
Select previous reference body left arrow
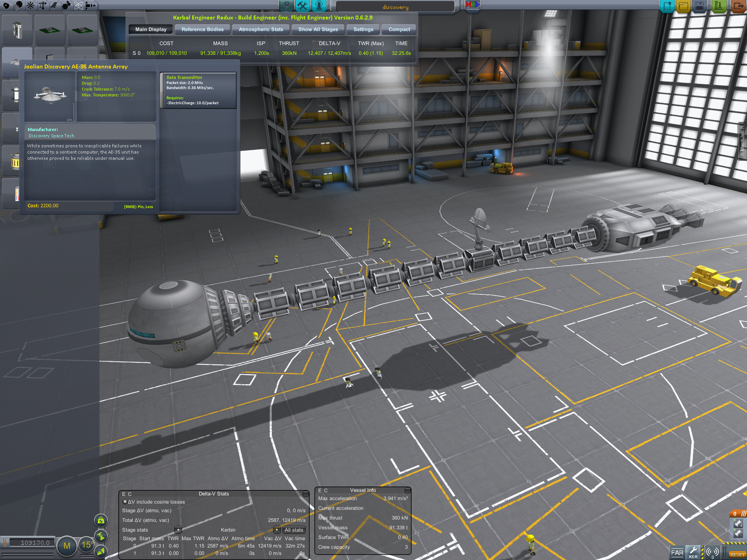pyautogui.click(x=178, y=530)
